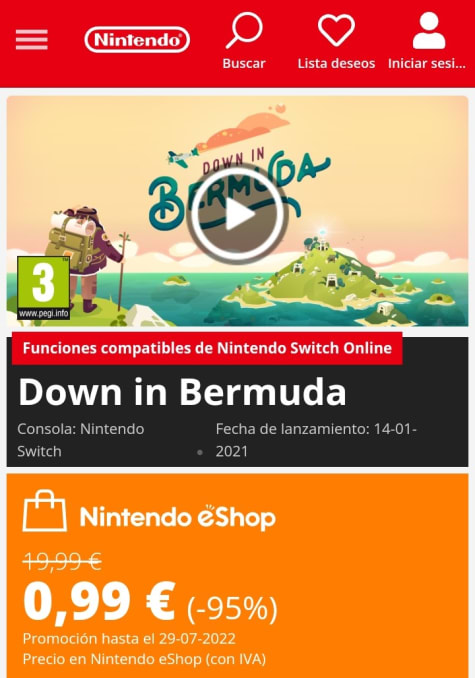Play the Down in Bermuda trailer

coord(237,214)
